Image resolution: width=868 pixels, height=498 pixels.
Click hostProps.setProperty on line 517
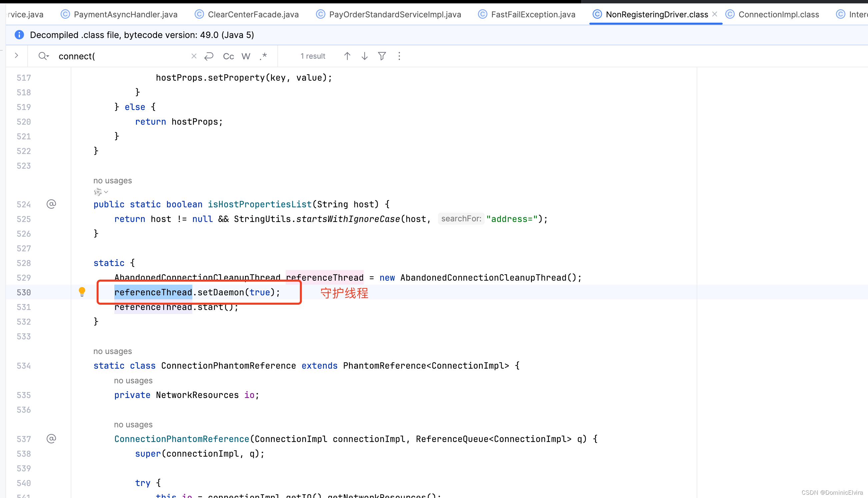click(244, 78)
